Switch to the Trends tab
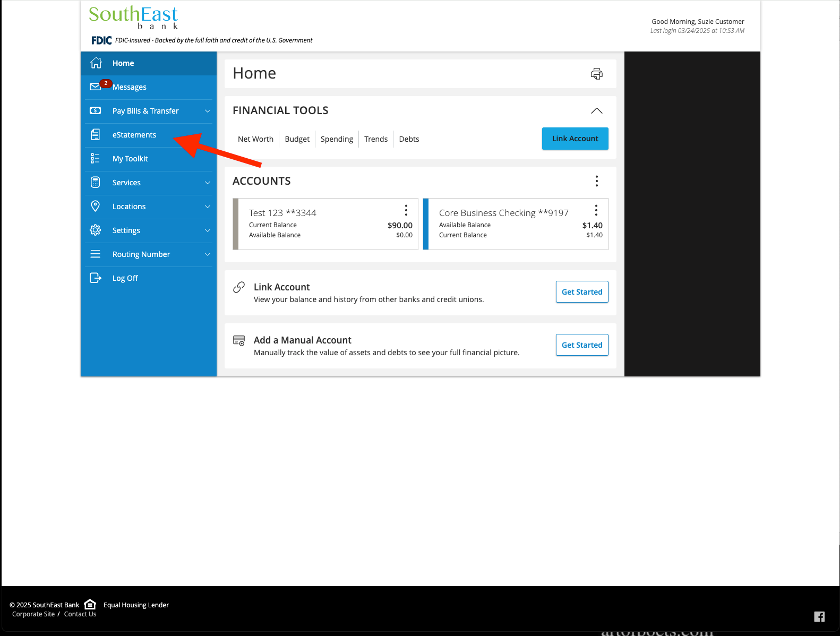Viewport: 840px width, 636px height. coord(376,139)
